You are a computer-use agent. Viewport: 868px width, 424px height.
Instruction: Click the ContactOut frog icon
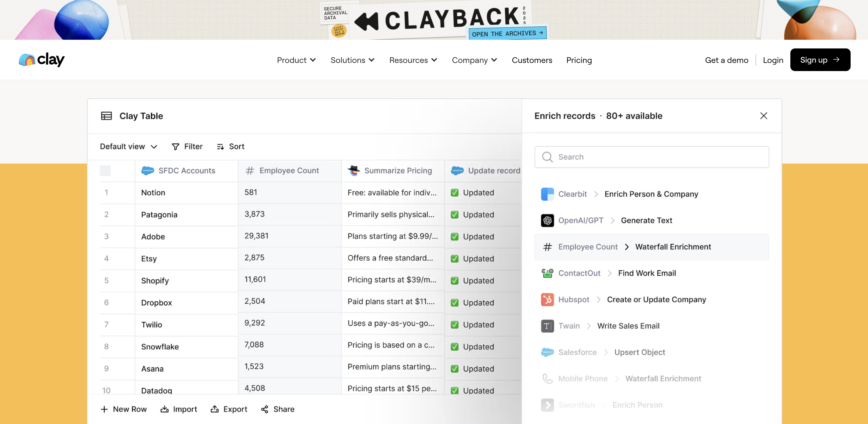click(x=547, y=273)
